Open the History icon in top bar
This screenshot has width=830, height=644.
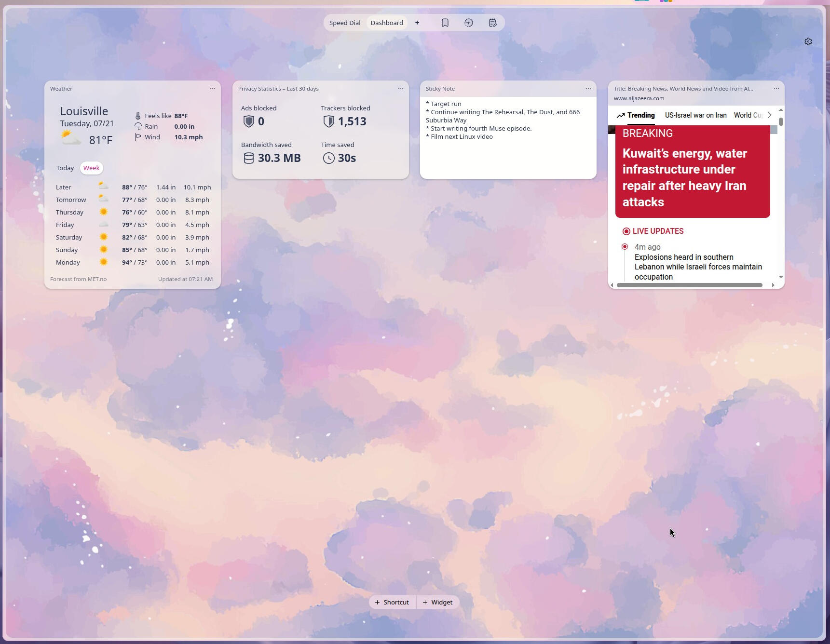coord(469,23)
